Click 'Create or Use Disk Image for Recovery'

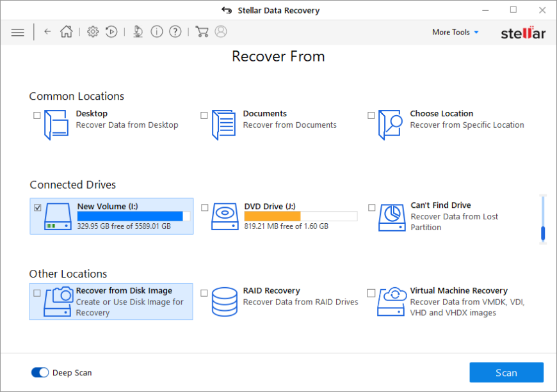(x=130, y=307)
